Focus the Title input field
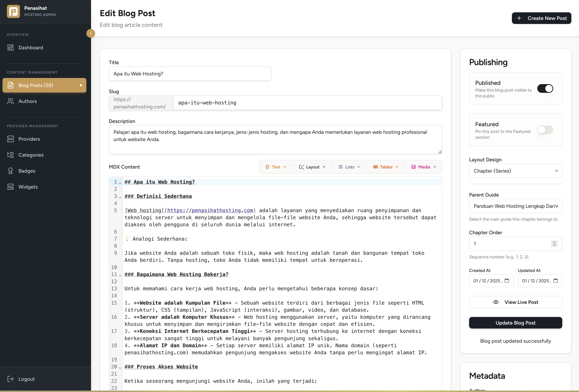Viewport: 579px width, 392px height. click(190, 74)
